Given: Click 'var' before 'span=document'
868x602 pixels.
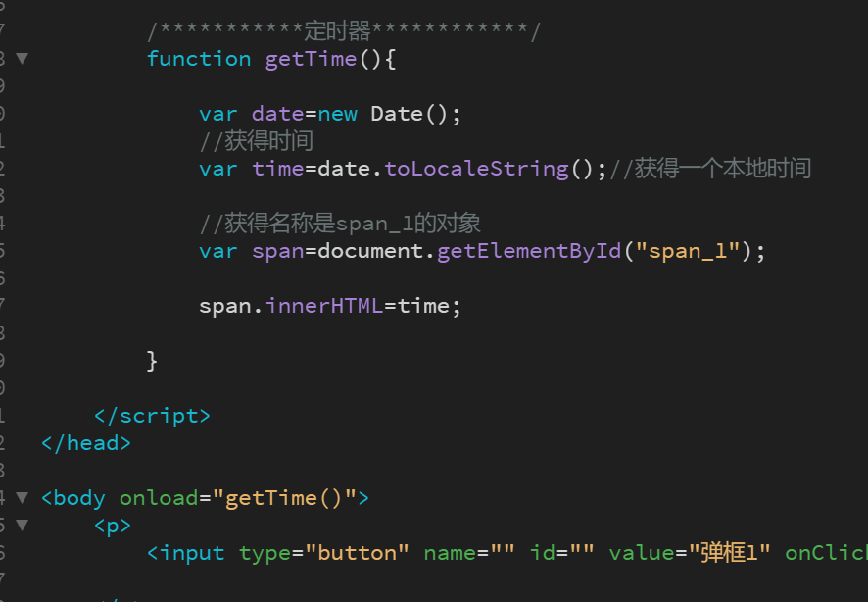Looking at the screenshot, I should tap(218, 251).
